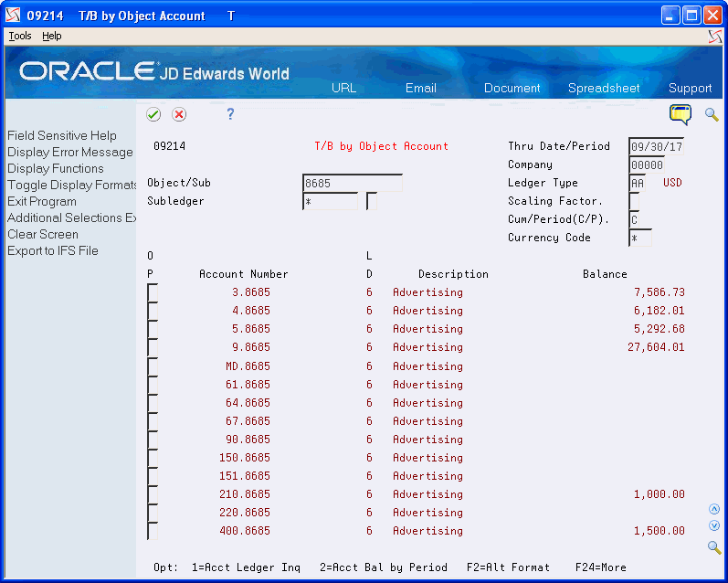The image size is (728, 583).
Task: Select Export to IFS File
Action: [52, 250]
